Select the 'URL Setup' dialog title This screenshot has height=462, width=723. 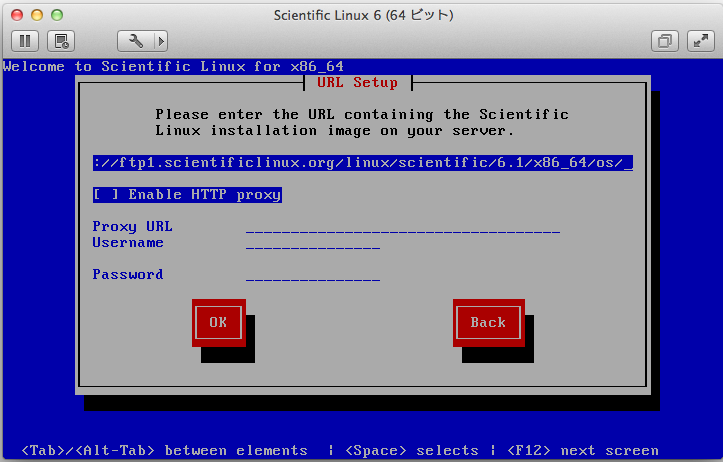357,83
